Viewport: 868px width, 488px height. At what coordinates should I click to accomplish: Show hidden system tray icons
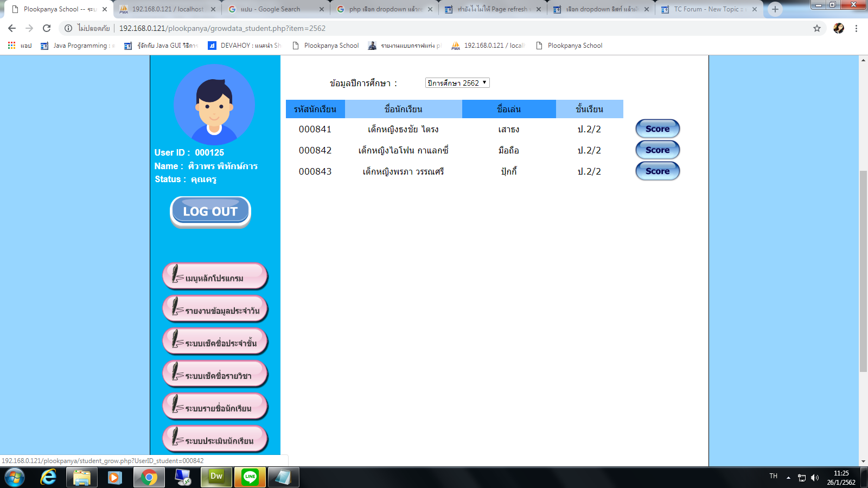click(x=788, y=478)
